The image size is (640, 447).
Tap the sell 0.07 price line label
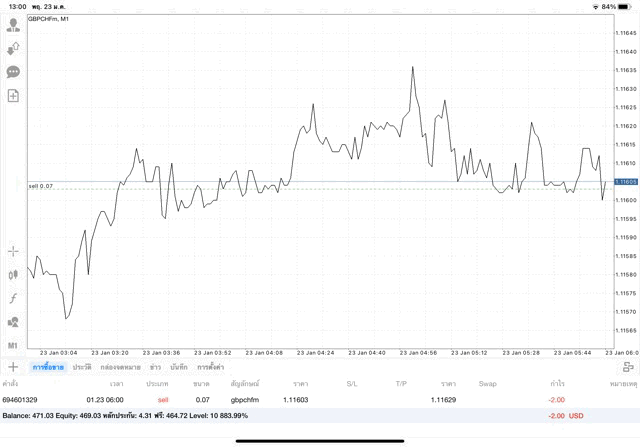pos(41,186)
